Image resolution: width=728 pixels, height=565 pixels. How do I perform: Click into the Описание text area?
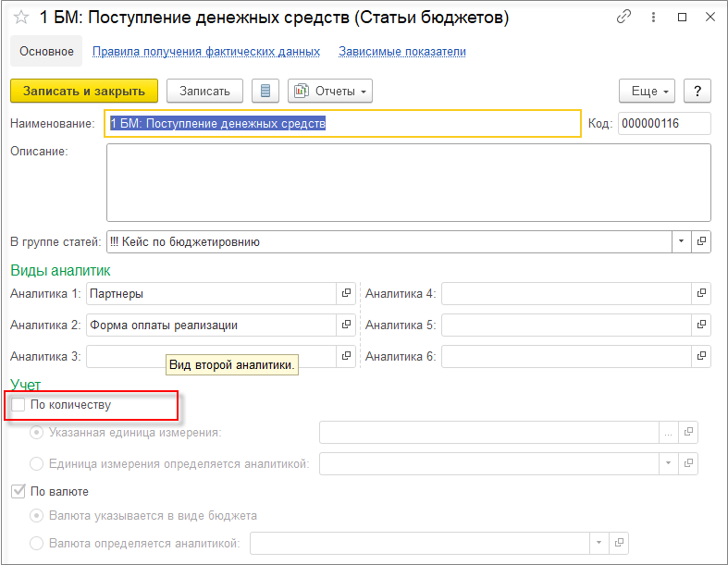tap(408, 182)
